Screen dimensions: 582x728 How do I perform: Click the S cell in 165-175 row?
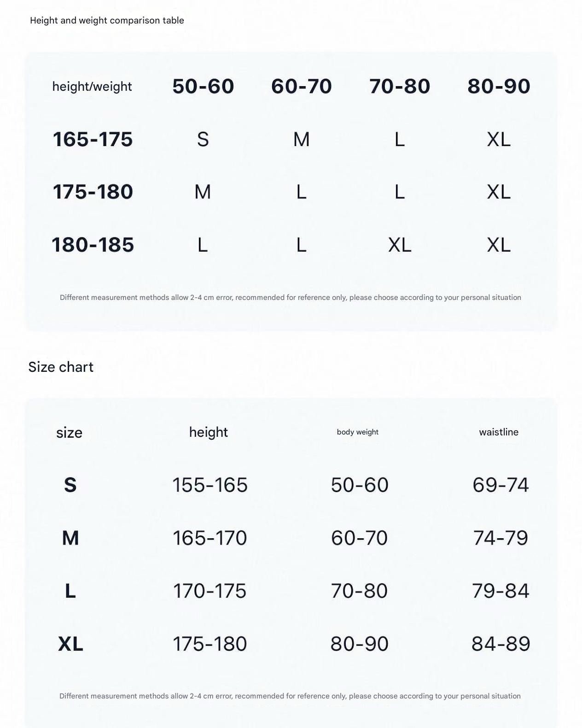pyautogui.click(x=203, y=139)
